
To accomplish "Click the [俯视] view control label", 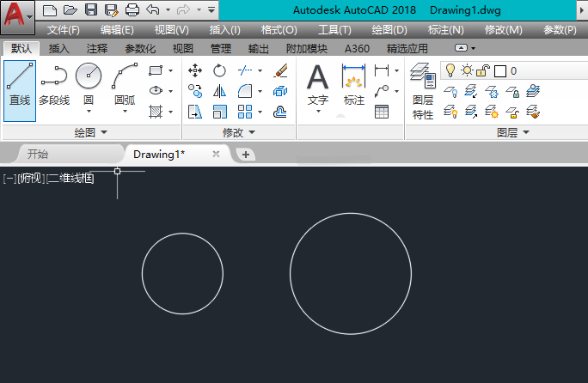I will click(32, 179).
